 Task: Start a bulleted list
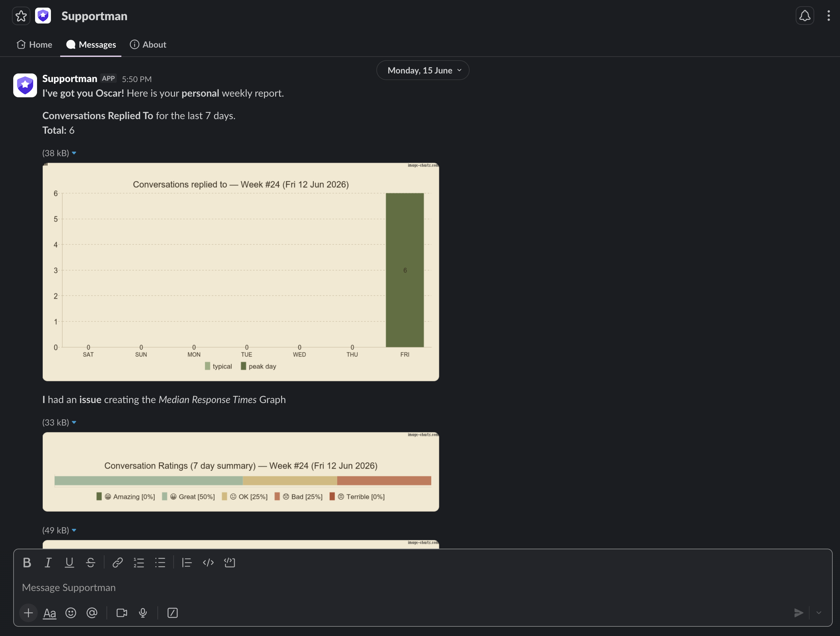click(160, 563)
